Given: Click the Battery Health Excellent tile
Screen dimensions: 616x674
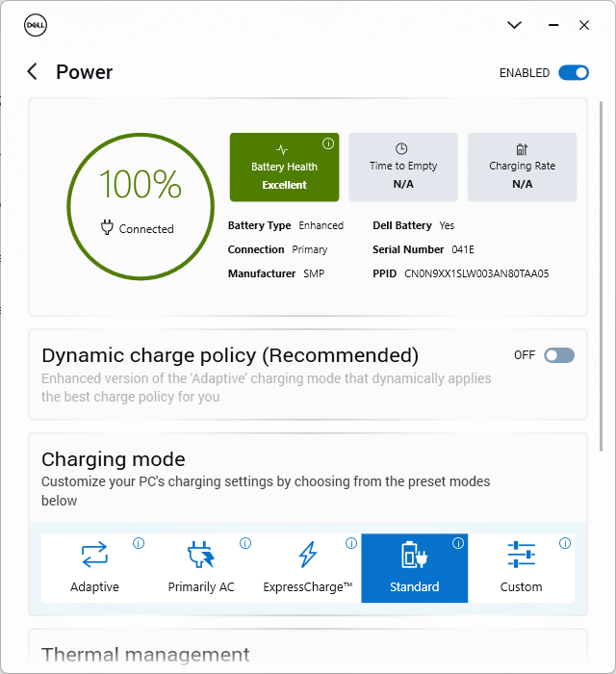Looking at the screenshot, I should [x=284, y=168].
